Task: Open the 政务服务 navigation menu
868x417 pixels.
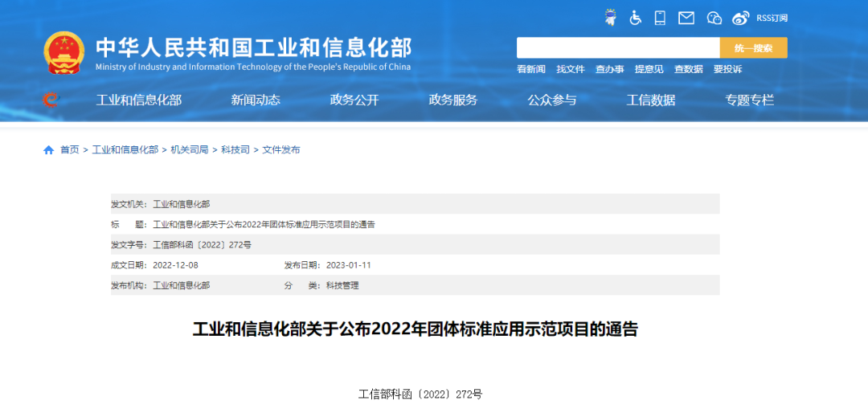Action: tap(453, 100)
